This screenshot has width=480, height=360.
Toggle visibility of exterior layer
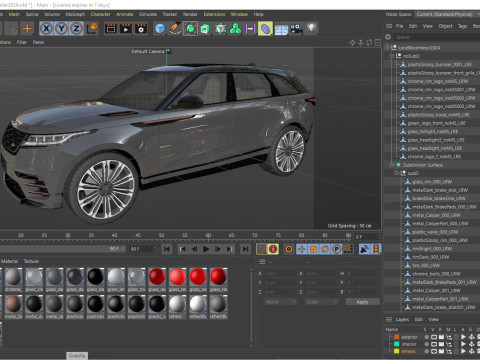434,337
